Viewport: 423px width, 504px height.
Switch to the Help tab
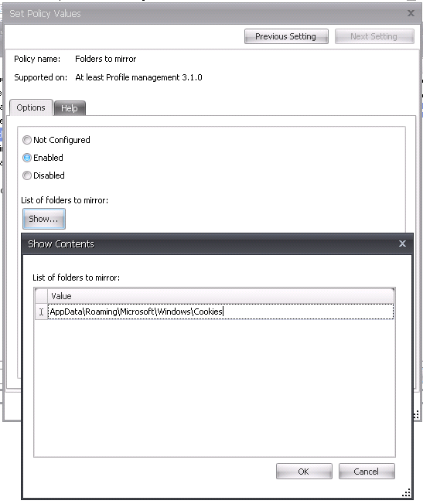[70, 108]
